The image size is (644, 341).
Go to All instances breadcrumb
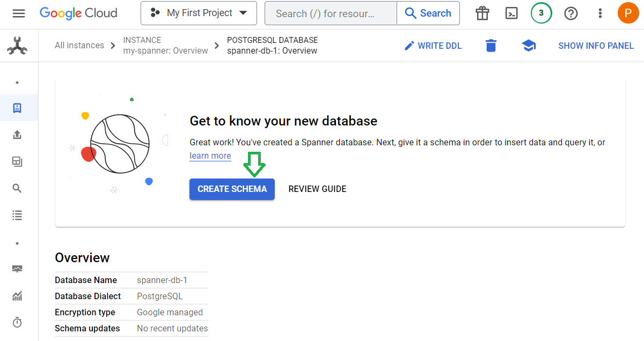(79, 46)
